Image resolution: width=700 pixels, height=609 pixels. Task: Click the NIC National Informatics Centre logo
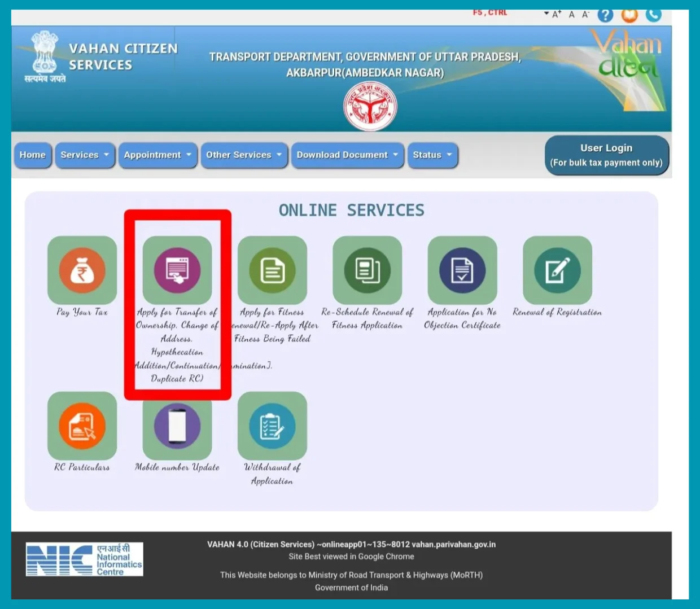[84, 559]
